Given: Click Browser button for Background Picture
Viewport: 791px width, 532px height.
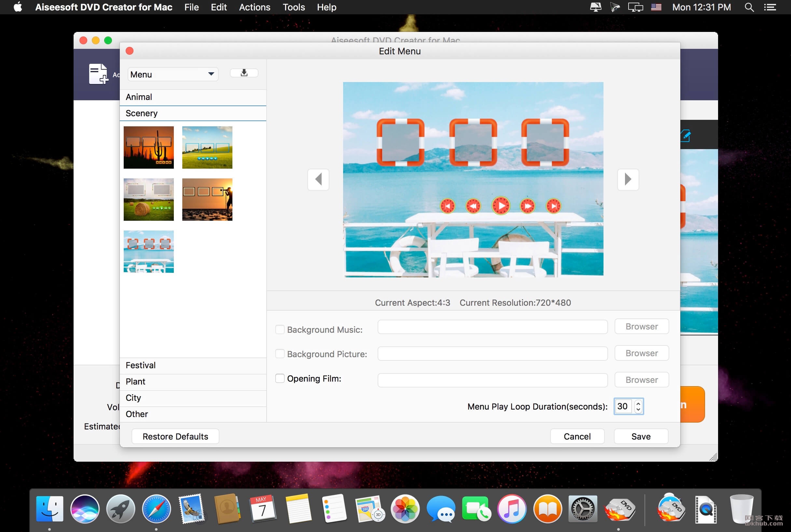Looking at the screenshot, I should (x=641, y=353).
